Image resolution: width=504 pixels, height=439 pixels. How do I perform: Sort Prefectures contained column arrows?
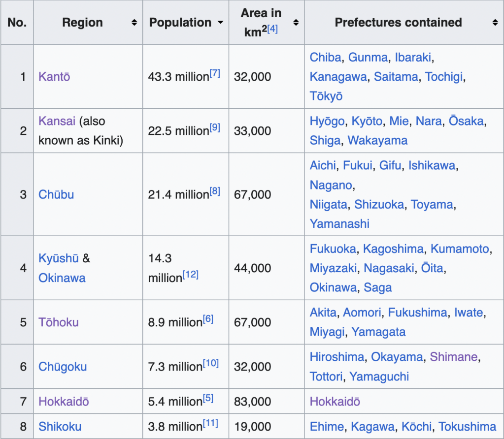pos(495,23)
